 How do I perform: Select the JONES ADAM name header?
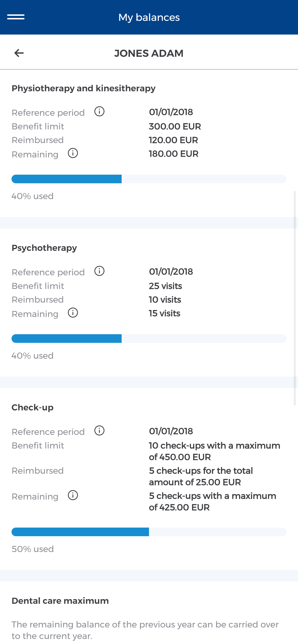[149, 53]
